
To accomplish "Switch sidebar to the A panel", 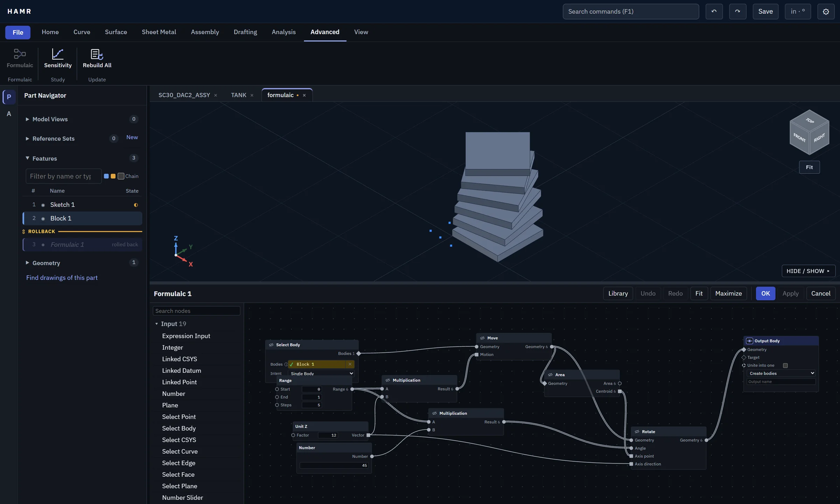I will 9,114.
